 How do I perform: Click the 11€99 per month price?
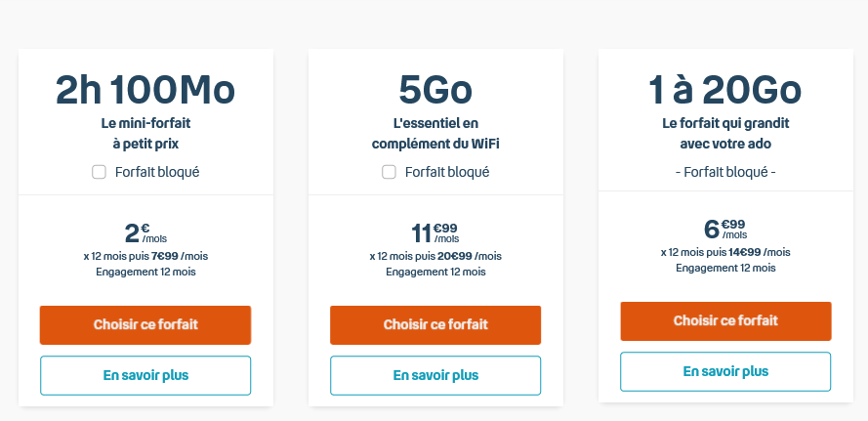click(435, 232)
